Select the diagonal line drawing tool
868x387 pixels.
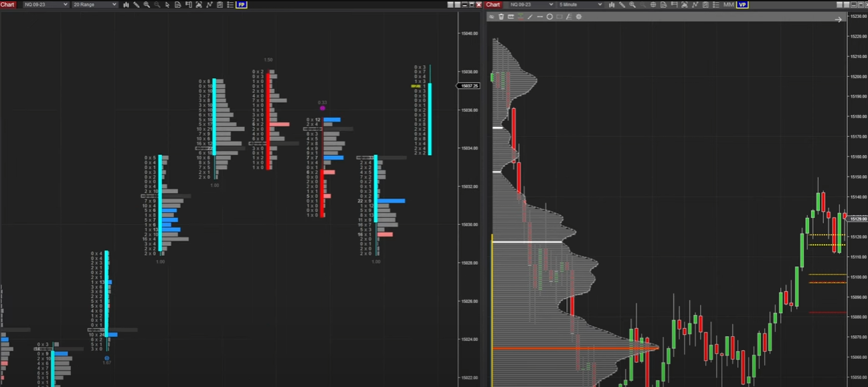pos(530,17)
